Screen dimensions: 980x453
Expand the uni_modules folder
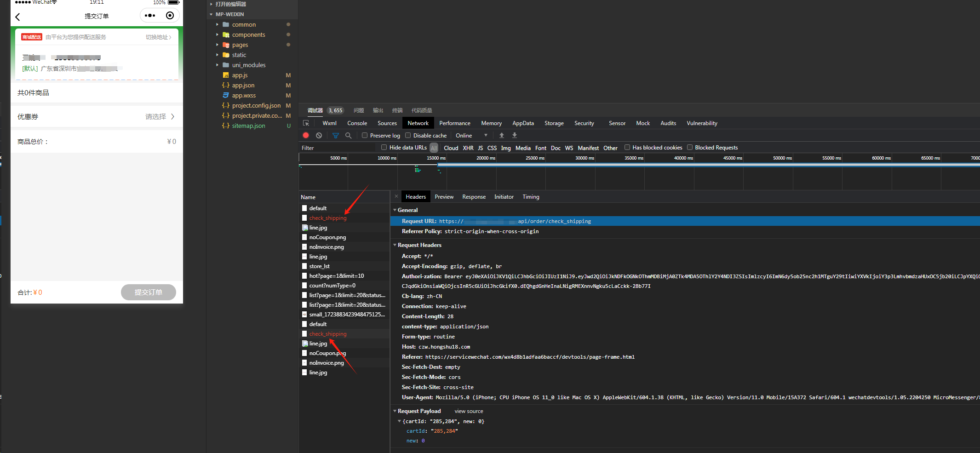218,65
